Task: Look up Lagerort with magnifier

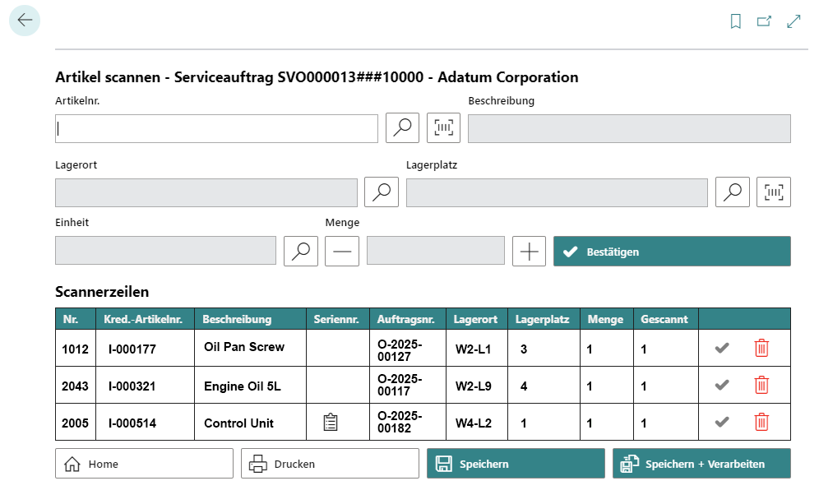Action: [x=382, y=192]
